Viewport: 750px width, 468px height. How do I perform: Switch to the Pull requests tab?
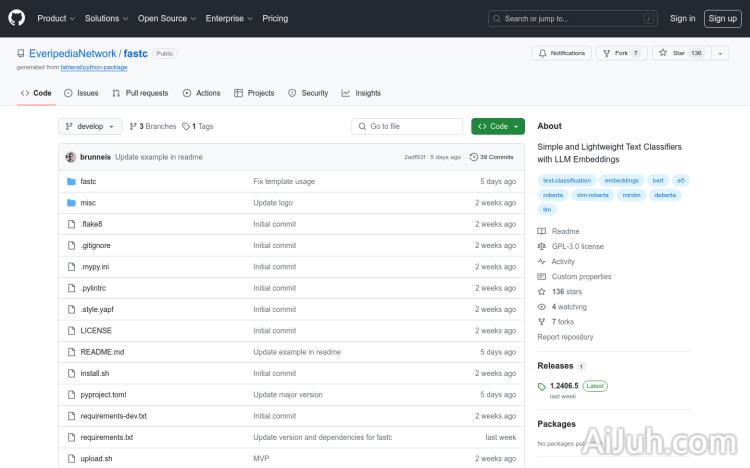tap(140, 93)
